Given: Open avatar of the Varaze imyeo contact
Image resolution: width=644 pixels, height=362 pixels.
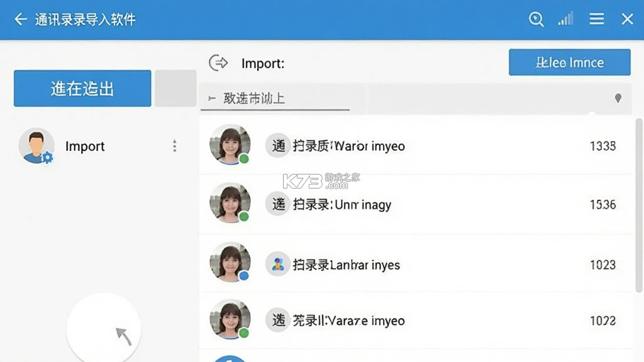Looking at the screenshot, I should click(230, 319).
